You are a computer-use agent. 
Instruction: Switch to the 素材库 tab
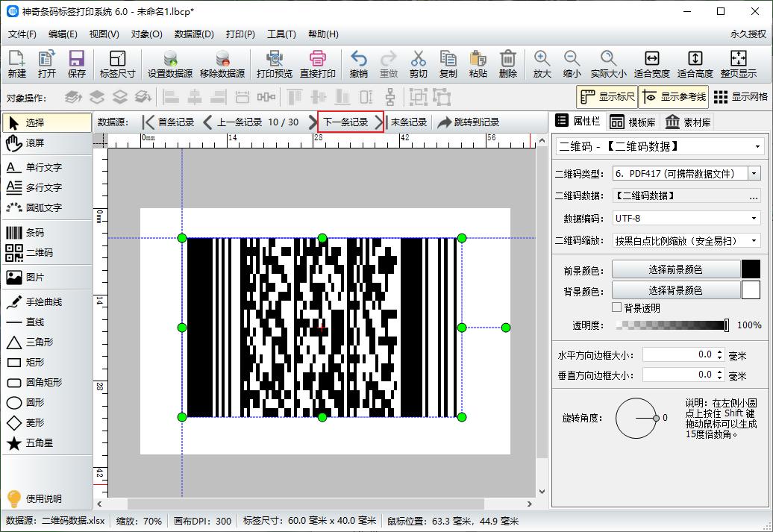click(x=688, y=122)
